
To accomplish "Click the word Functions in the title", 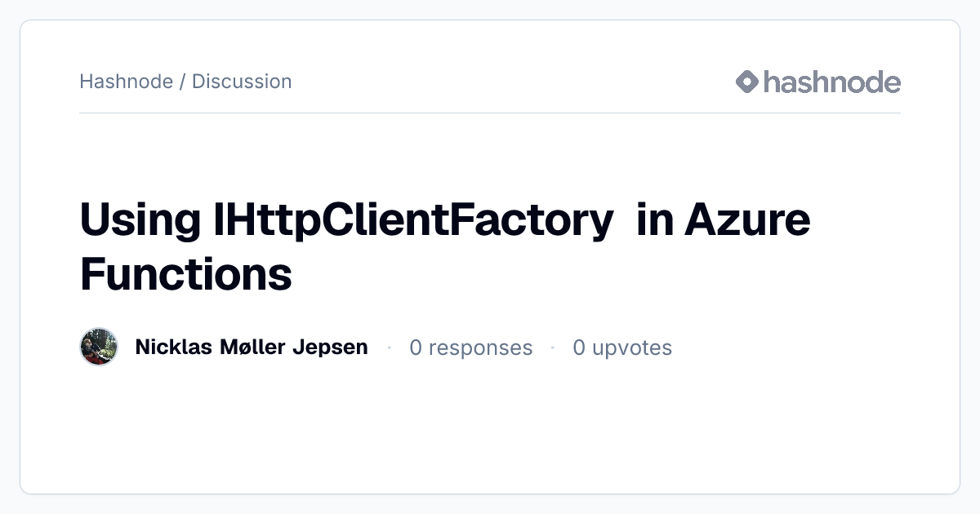I will (x=185, y=273).
